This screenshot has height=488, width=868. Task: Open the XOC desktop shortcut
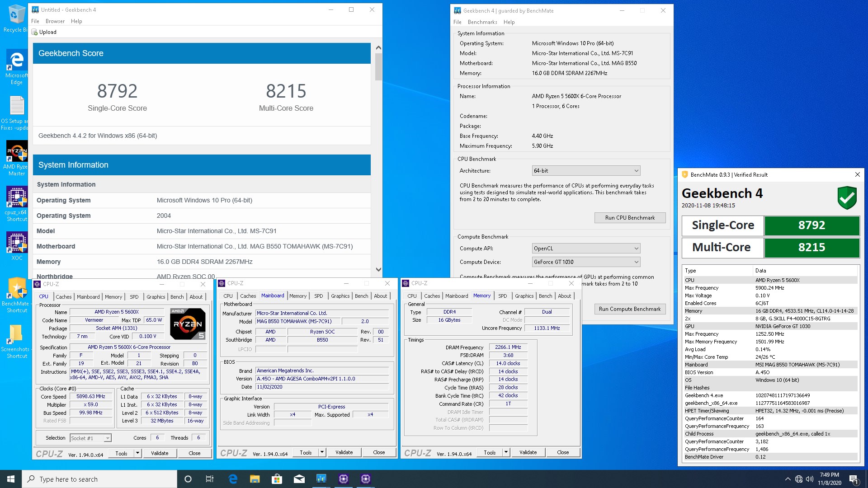tap(16, 246)
